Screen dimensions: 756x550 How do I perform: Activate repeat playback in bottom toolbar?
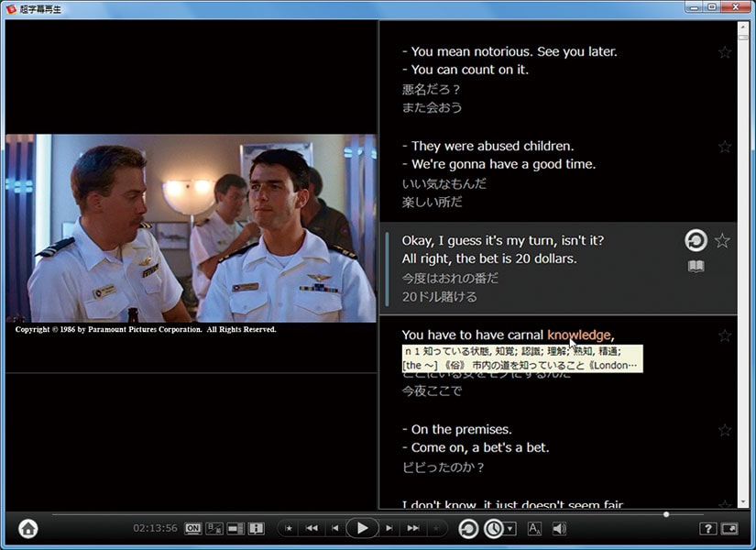click(467, 529)
